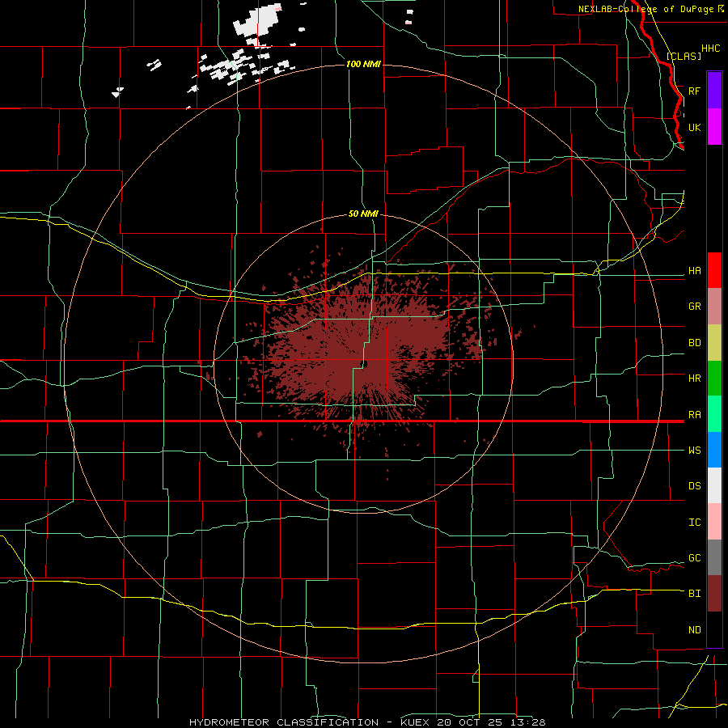
Task: Select the gray GC legend swatch
Action: 714,557
